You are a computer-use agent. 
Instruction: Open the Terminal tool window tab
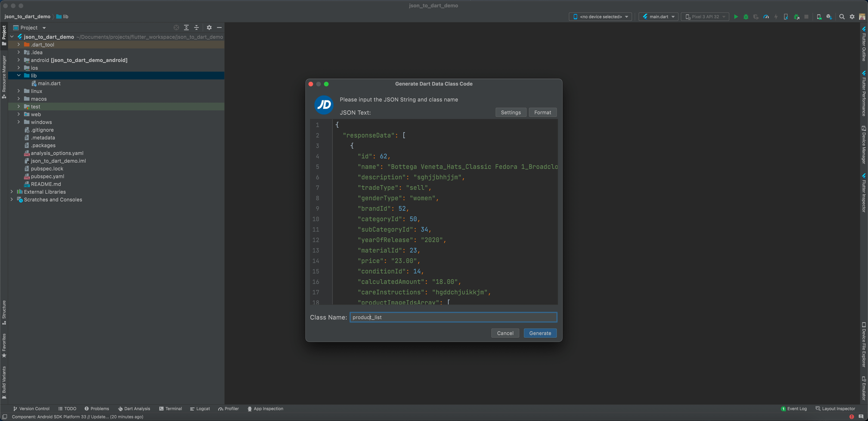170,409
